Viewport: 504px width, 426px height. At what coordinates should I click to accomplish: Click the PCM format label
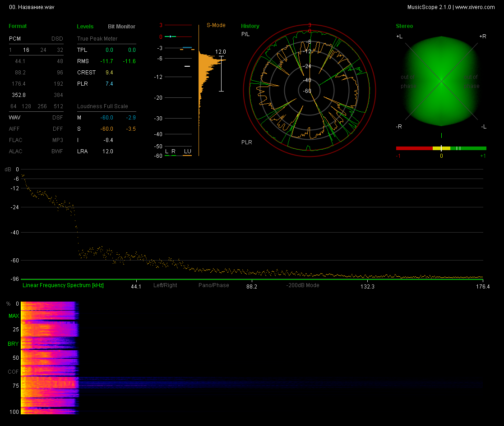(x=15, y=39)
